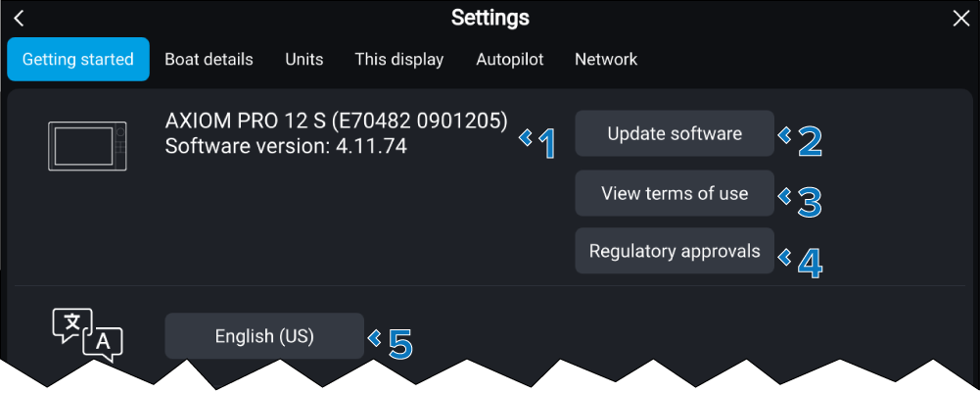This screenshot has height=394, width=980.
Task: Open the Network settings tab
Action: (606, 60)
